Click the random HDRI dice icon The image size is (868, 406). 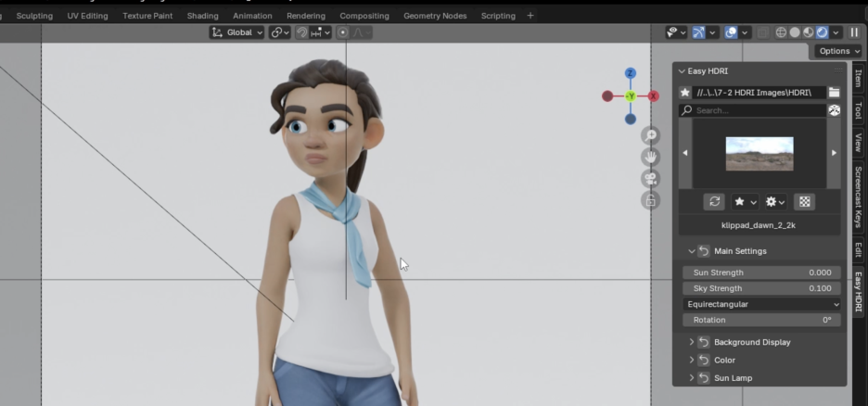[x=834, y=110]
